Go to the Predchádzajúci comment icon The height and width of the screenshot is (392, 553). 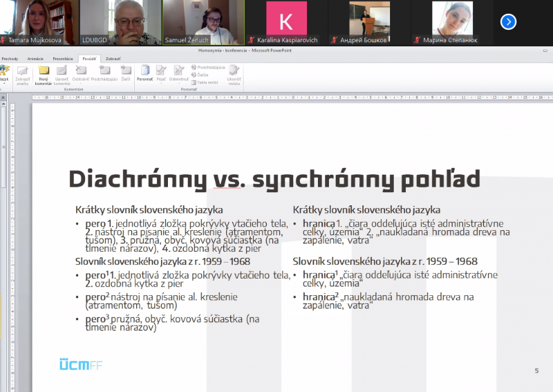click(x=104, y=71)
